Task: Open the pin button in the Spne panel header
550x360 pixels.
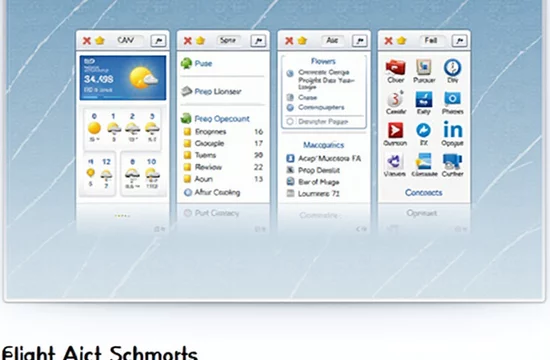Action: pos(259,41)
